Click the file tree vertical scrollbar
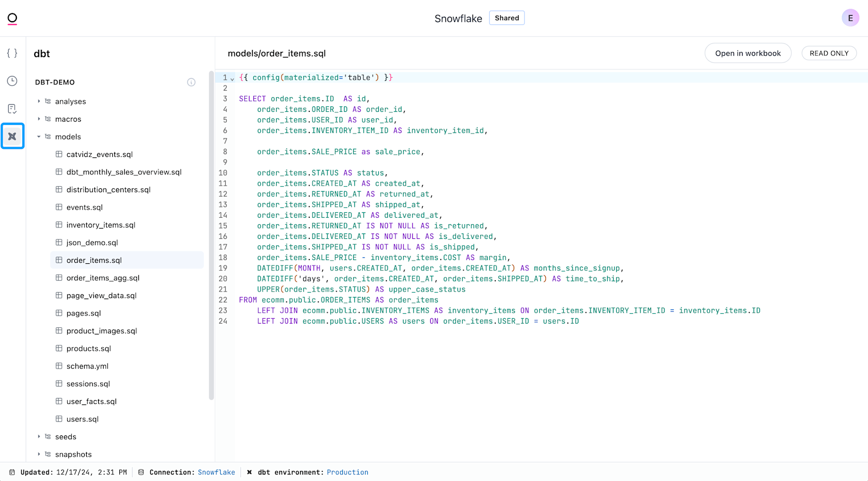Image resolution: width=868 pixels, height=481 pixels. click(x=212, y=236)
